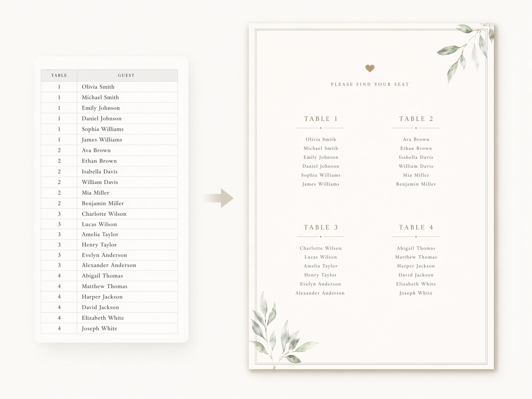Click Isabella Davis on the seating chart

tap(416, 157)
